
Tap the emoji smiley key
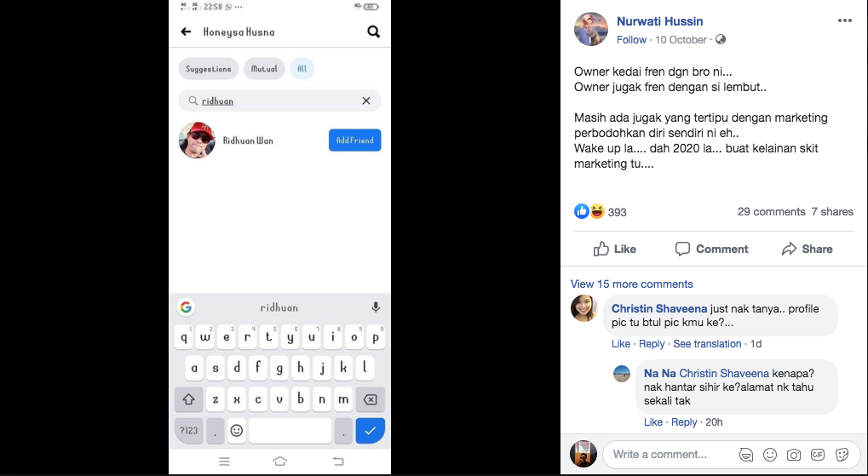click(236, 430)
